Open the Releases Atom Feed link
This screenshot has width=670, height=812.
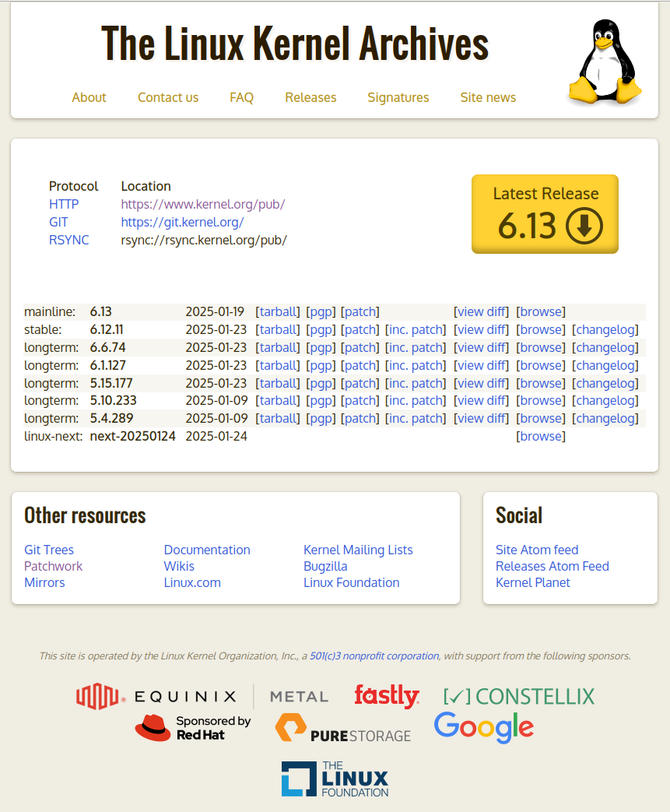(552, 566)
